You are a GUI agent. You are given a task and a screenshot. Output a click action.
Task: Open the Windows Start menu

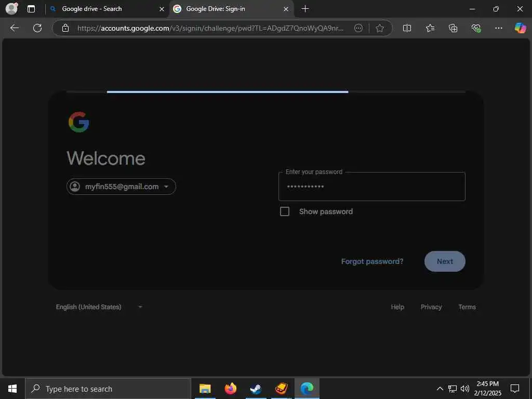(x=12, y=389)
